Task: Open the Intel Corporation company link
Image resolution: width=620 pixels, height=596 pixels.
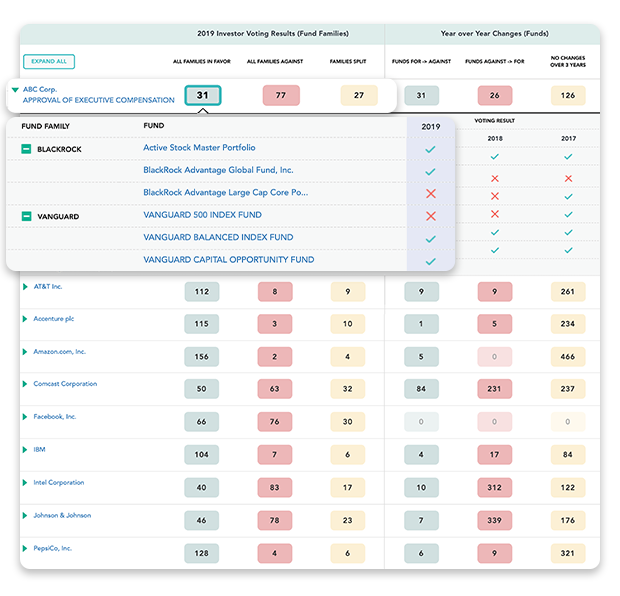Action: 59,482
